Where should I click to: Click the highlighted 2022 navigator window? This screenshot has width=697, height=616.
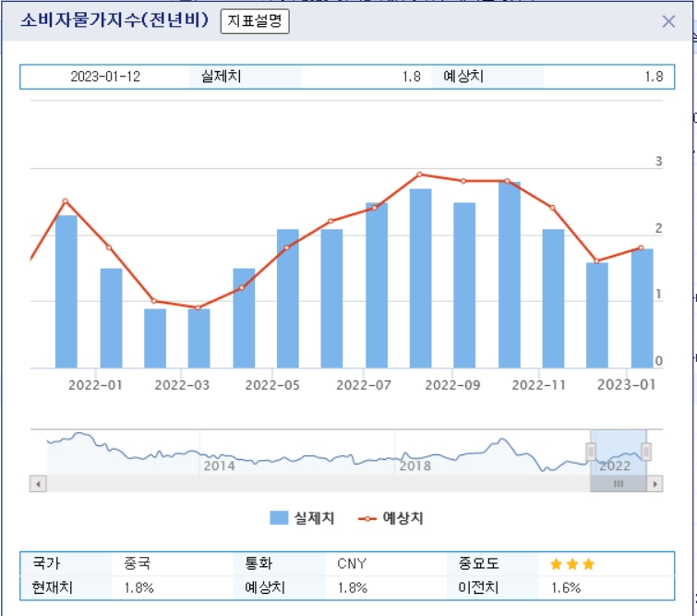click(x=619, y=453)
